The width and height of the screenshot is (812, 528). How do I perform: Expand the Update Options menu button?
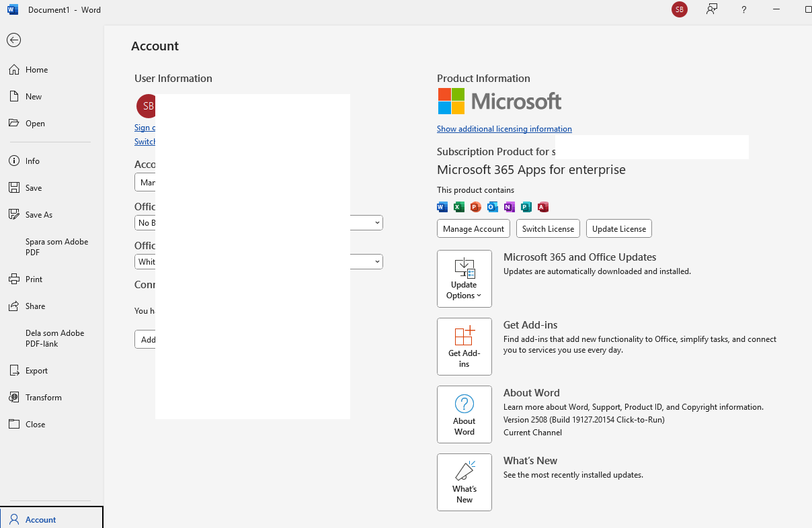(464, 279)
